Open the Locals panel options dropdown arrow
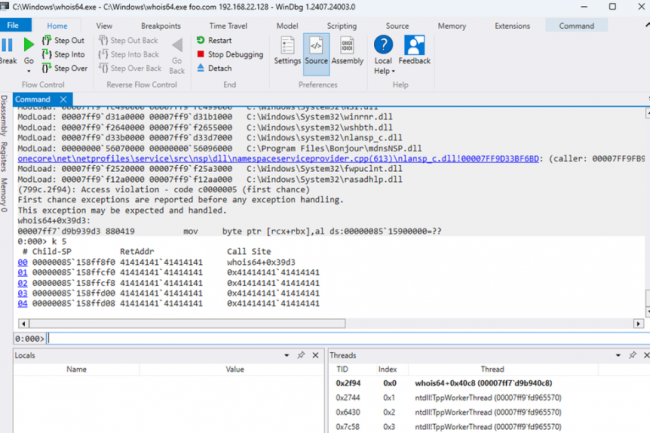Image resolution: width=650 pixels, height=433 pixels. coord(288,354)
